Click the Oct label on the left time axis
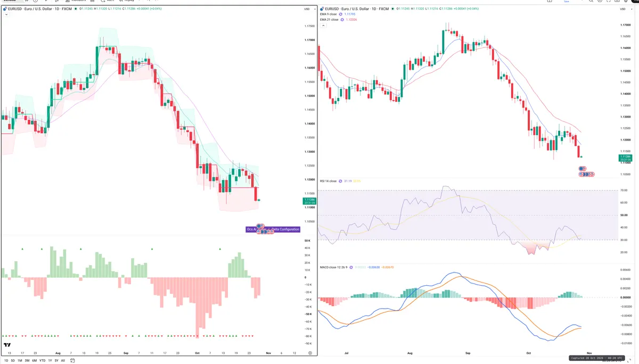Viewport: 639px width, 364px height. pyautogui.click(x=197, y=352)
